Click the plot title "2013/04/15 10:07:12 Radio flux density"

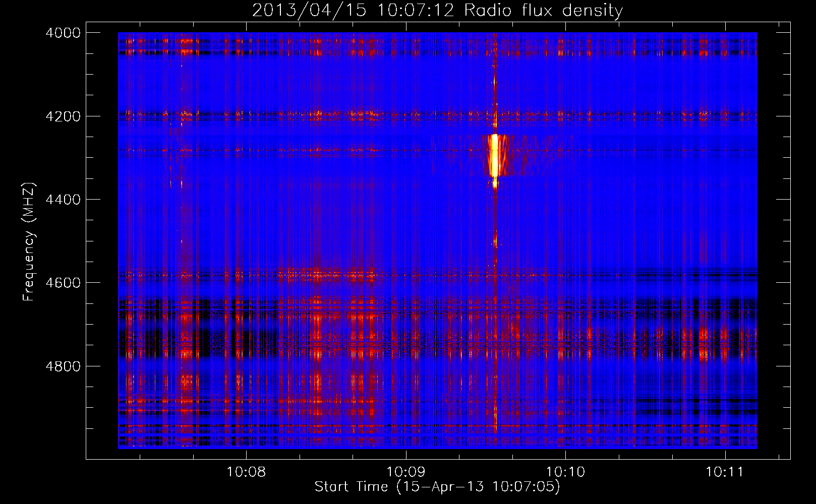click(437, 11)
